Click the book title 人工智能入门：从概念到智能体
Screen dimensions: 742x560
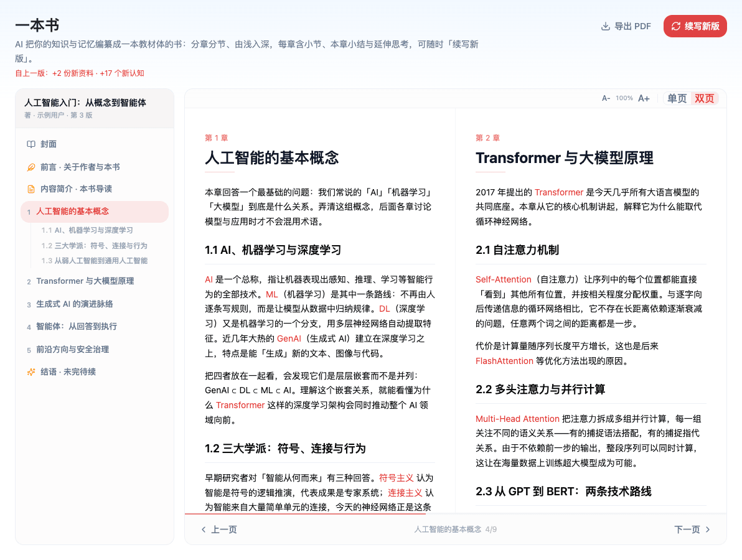coord(85,103)
